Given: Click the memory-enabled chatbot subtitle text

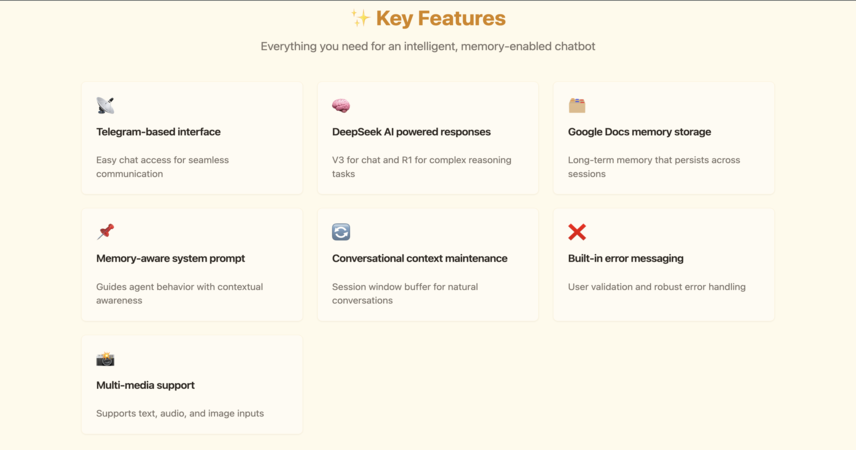Looking at the screenshot, I should coord(427,46).
